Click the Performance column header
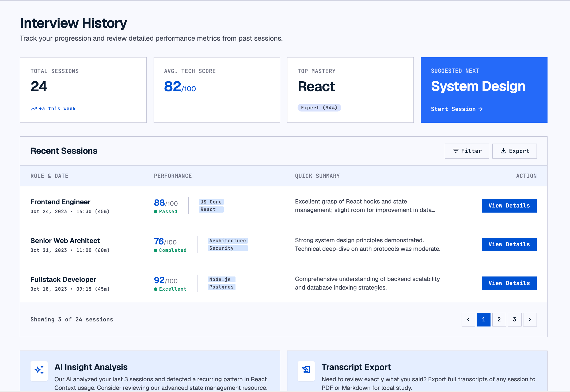The height and width of the screenshot is (392, 570). coord(173,176)
